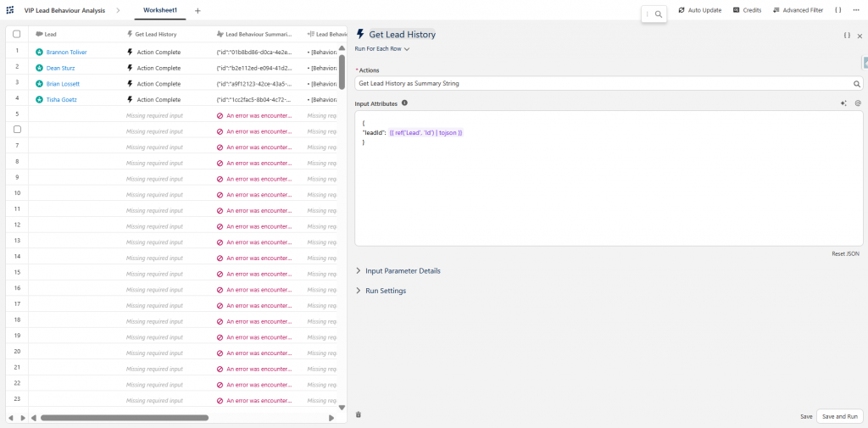Tick the select-all header checkbox
This screenshot has width=868, height=428.
pos(17,34)
